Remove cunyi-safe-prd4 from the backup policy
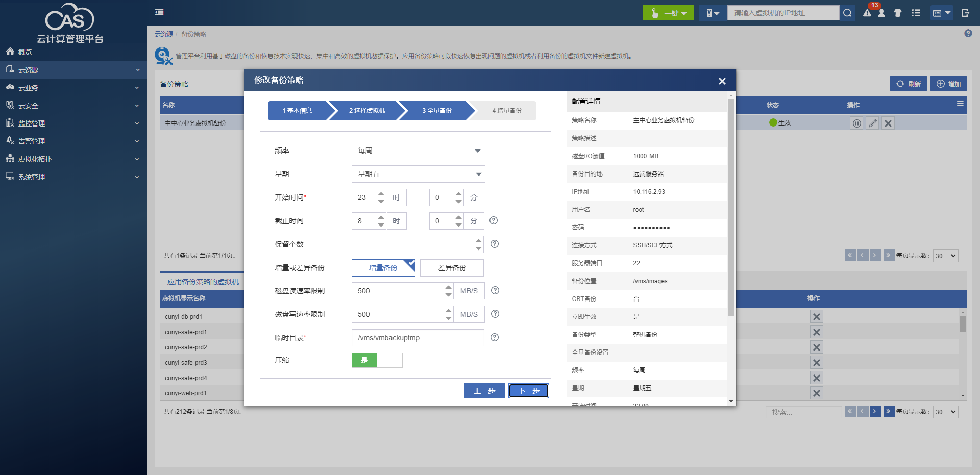The width and height of the screenshot is (980, 475). (x=817, y=378)
